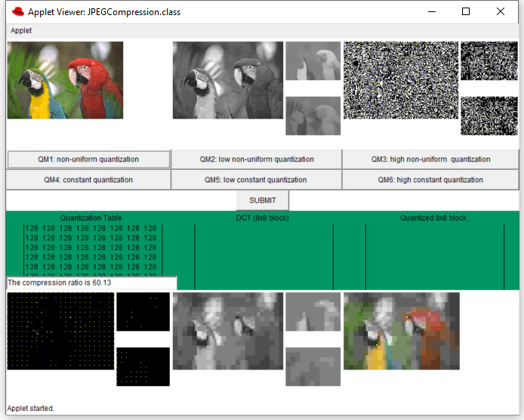The height and width of the screenshot is (420, 524).
Task: Select the sharp grayscale parrots image
Action: [x=228, y=80]
